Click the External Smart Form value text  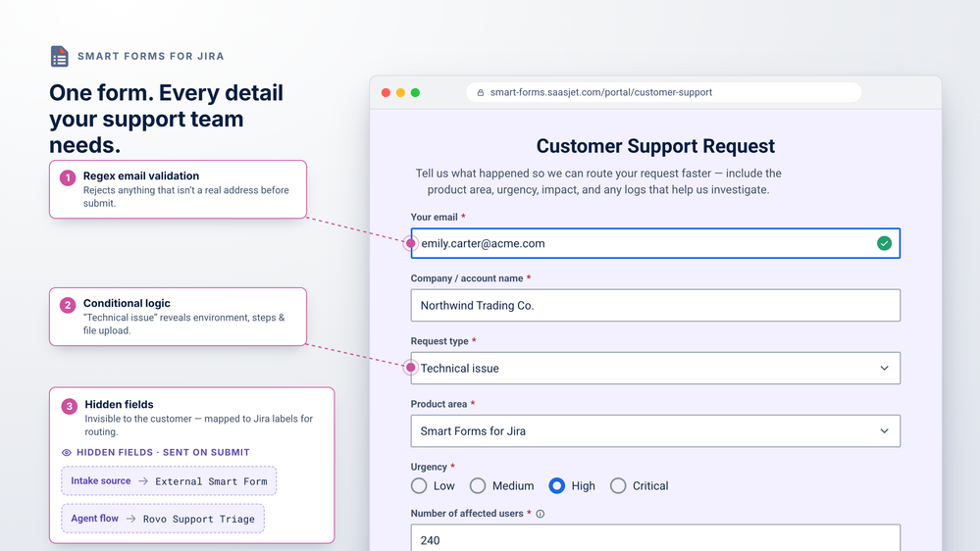tap(211, 481)
